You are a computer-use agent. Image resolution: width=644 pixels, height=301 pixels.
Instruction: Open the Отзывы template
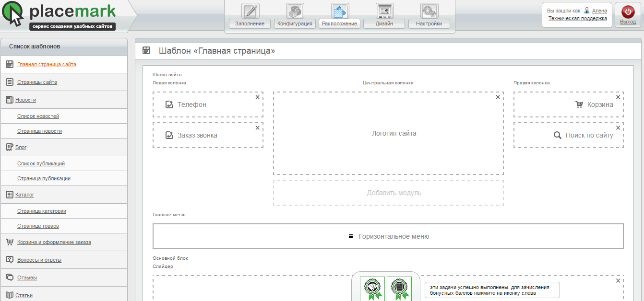pyautogui.click(x=27, y=278)
